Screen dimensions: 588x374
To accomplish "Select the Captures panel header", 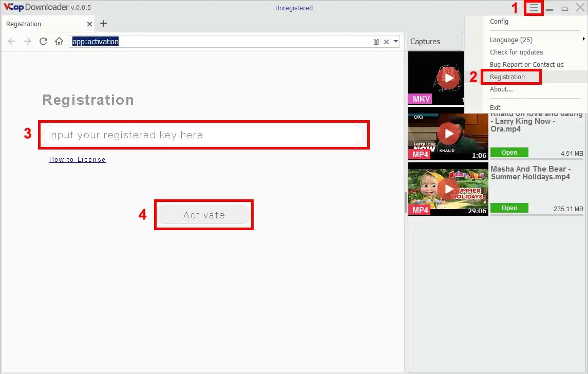I will (425, 42).
